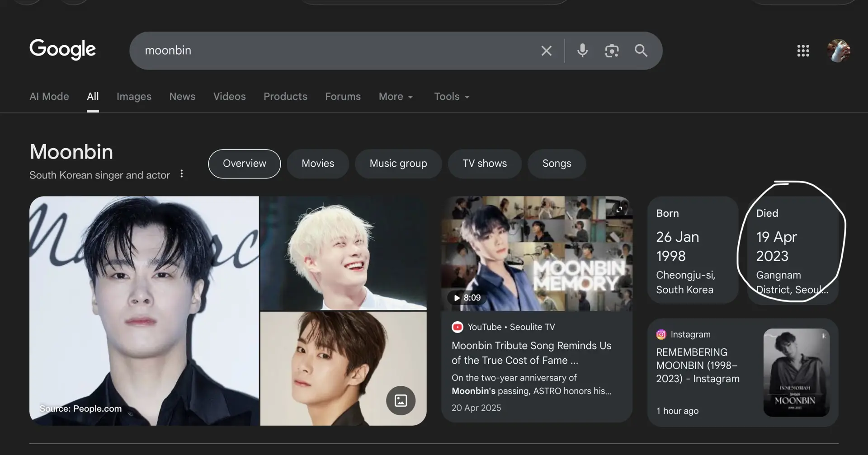Click the South Korean singer and actor subtitle
The height and width of the screenshot is (455, 868).
99,175
